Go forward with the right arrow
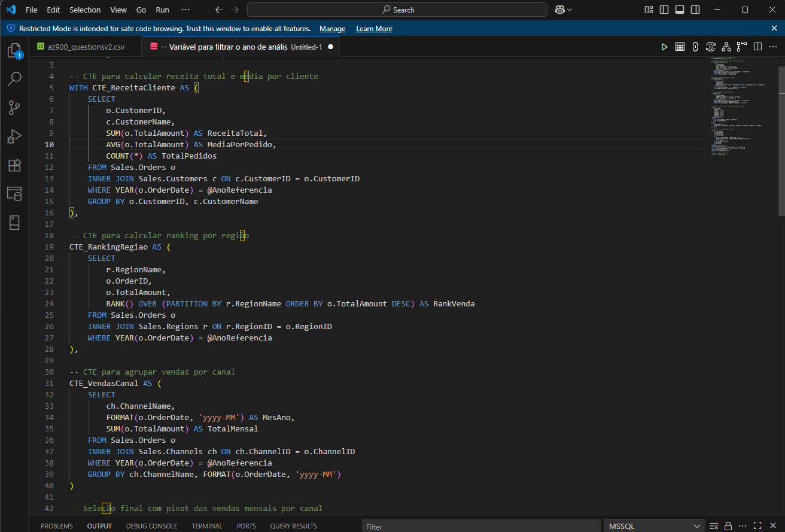This screenshot has height=532, width=785. [235, 10]
